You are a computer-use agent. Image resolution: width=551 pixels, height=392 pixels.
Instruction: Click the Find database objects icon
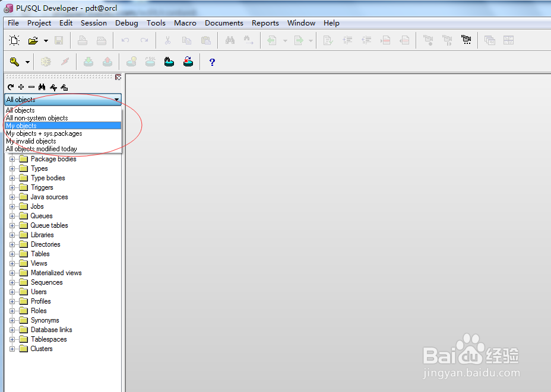click(x=169, y=62)
